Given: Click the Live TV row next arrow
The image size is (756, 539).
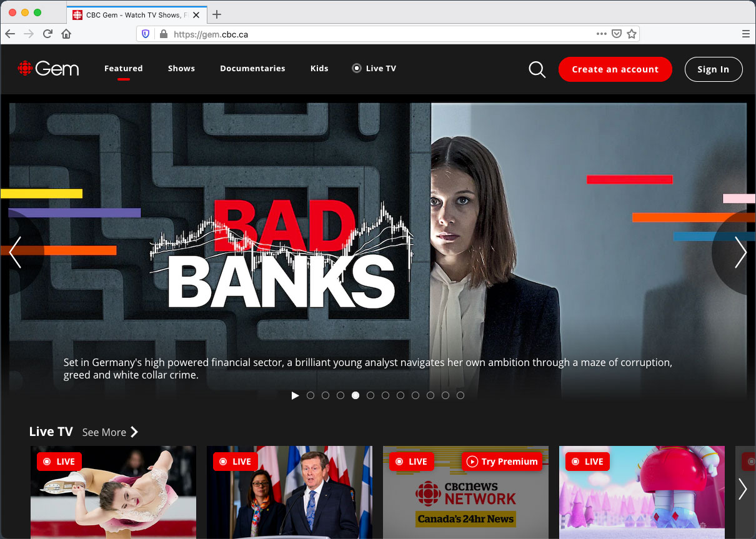Looking at the screenshot, I should tap(743, 489).
